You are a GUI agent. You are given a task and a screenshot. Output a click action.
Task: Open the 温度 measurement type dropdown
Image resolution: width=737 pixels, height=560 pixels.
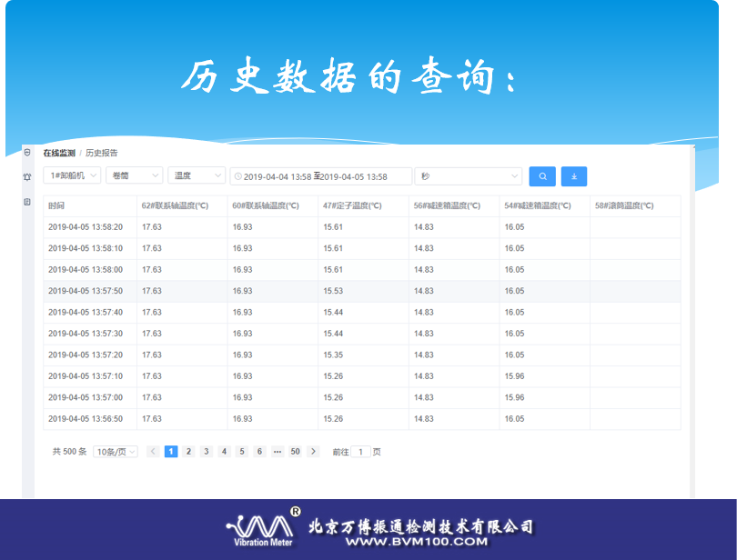point(197,176)
